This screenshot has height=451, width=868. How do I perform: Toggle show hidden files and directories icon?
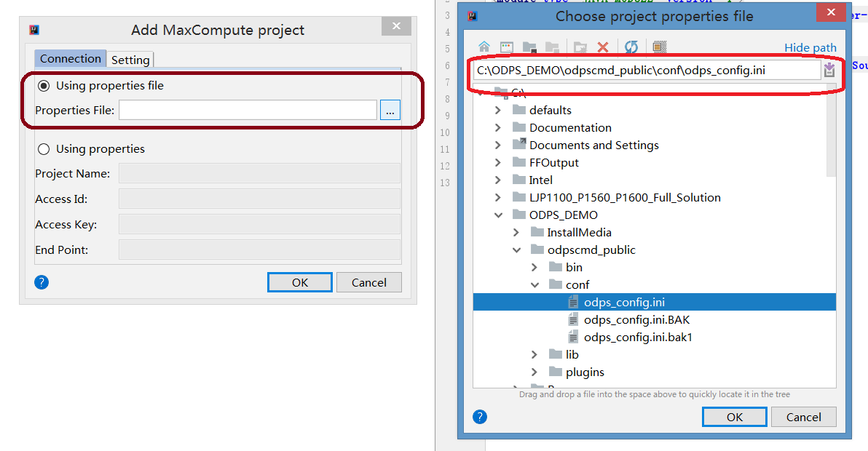coord(659,47)
